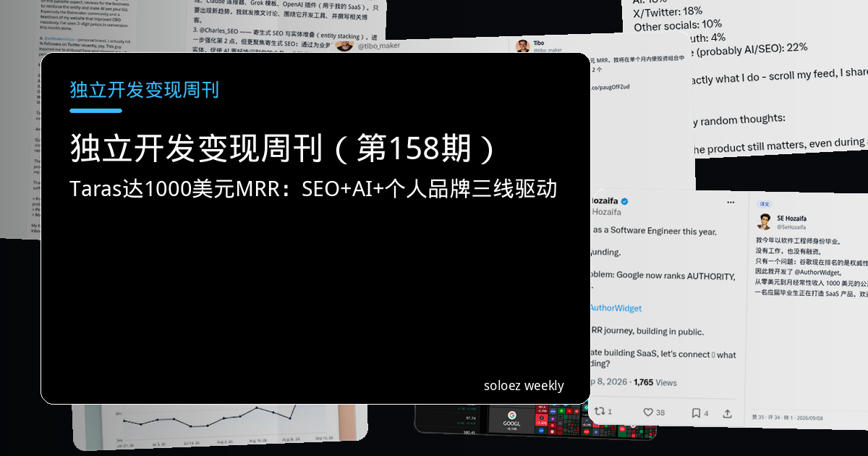This screenshot has height=456, width=868.
Task: Click the Other socials: 10% line
Action: tap(678, 24)
